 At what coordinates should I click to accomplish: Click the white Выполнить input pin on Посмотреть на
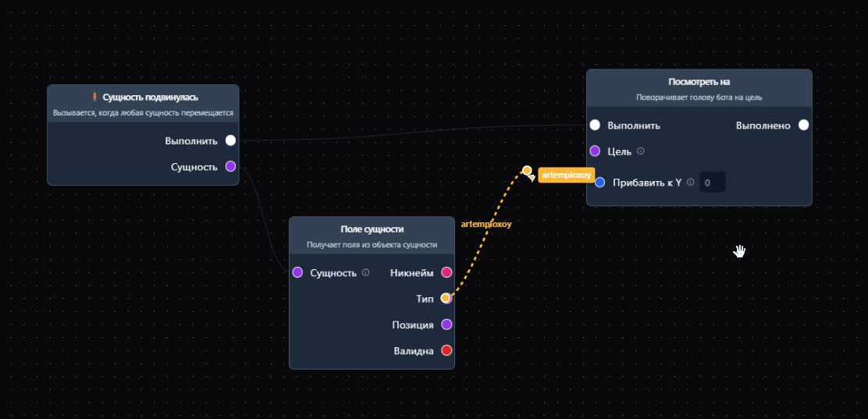(595, 125)
